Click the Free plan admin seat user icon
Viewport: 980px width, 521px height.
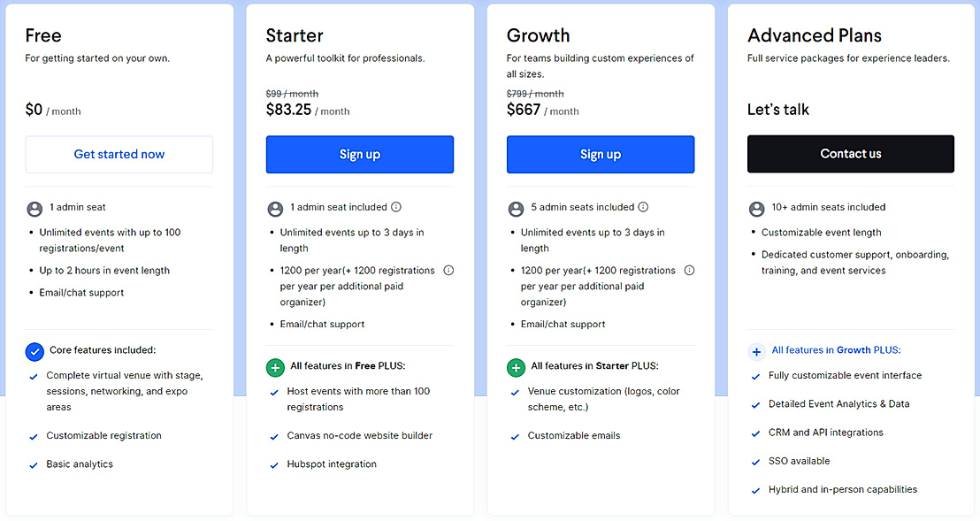34,209
